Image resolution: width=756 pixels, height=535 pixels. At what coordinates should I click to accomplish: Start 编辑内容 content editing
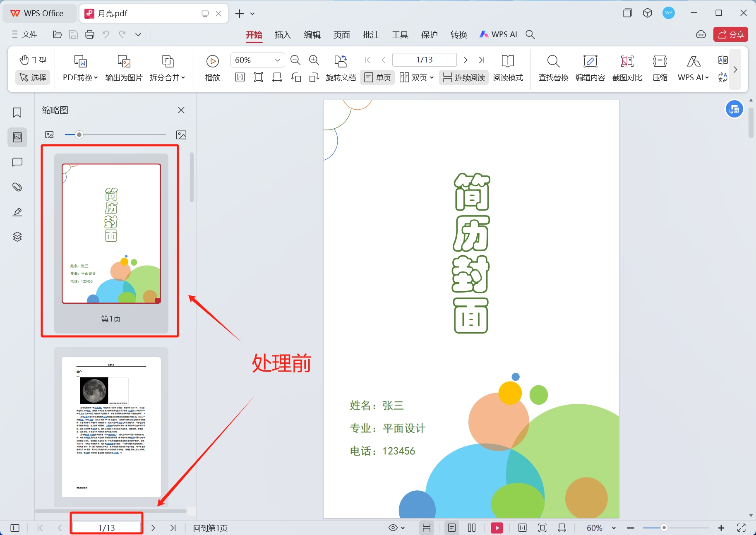(x=590, y=68)
